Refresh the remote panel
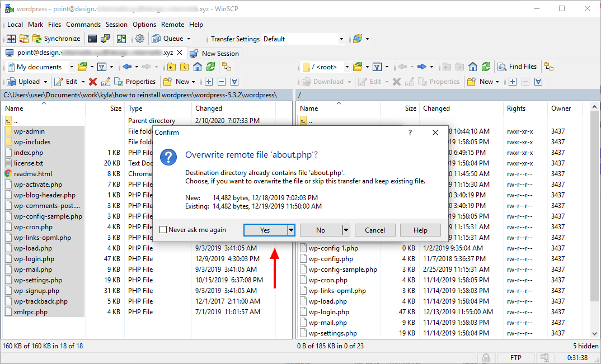601x364 pixels. pos(486,67)
